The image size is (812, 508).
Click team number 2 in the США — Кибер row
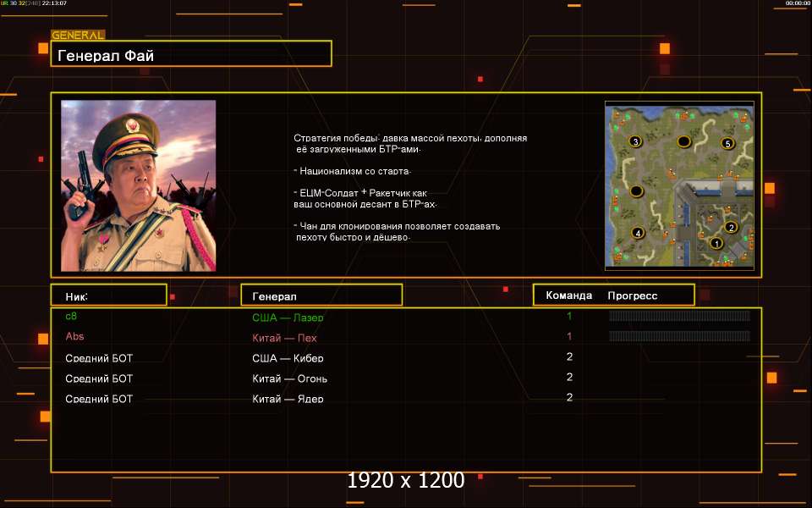(569, 356)
